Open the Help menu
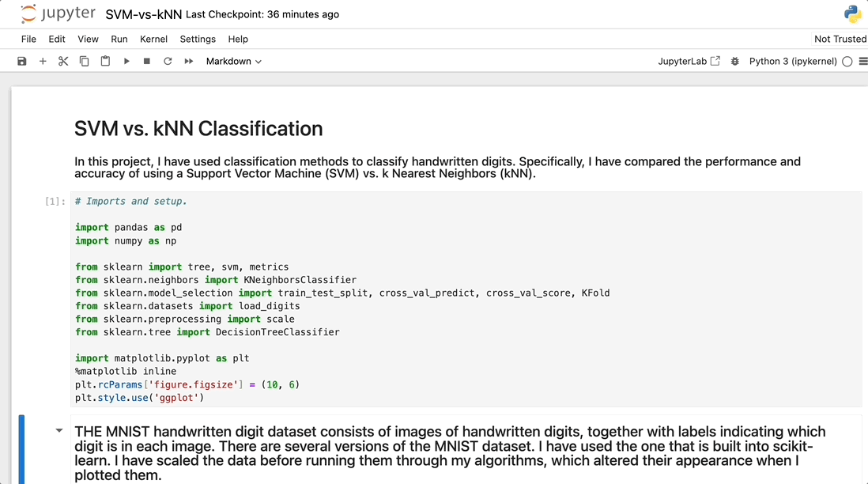The image size is (868, 484). 238,40
